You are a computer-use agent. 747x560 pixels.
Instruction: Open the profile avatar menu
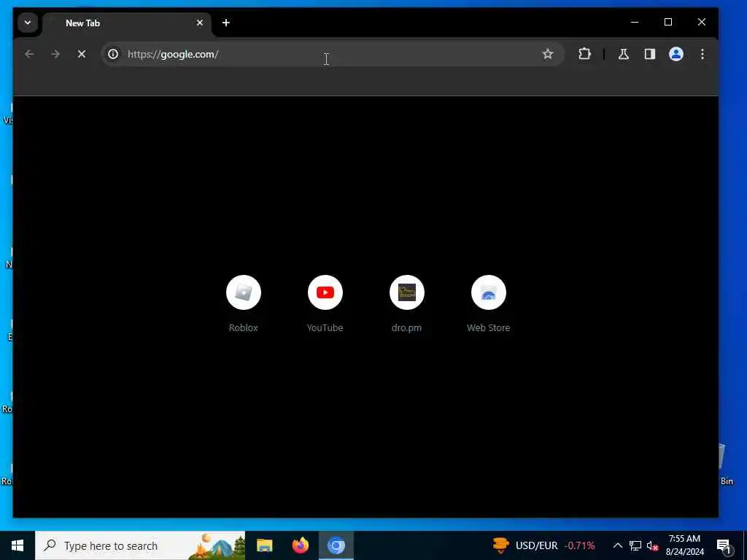(676, 54)
